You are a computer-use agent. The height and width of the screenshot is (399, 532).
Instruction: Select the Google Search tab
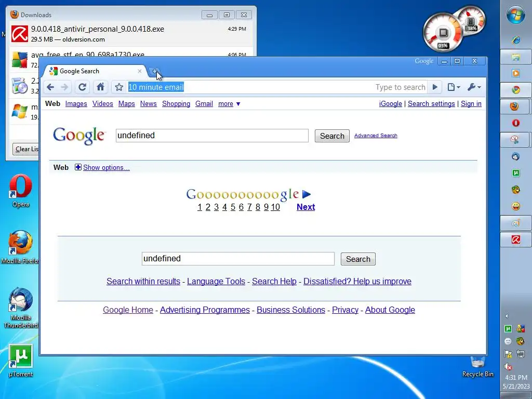pyautogui.click(x=95, y=71)
